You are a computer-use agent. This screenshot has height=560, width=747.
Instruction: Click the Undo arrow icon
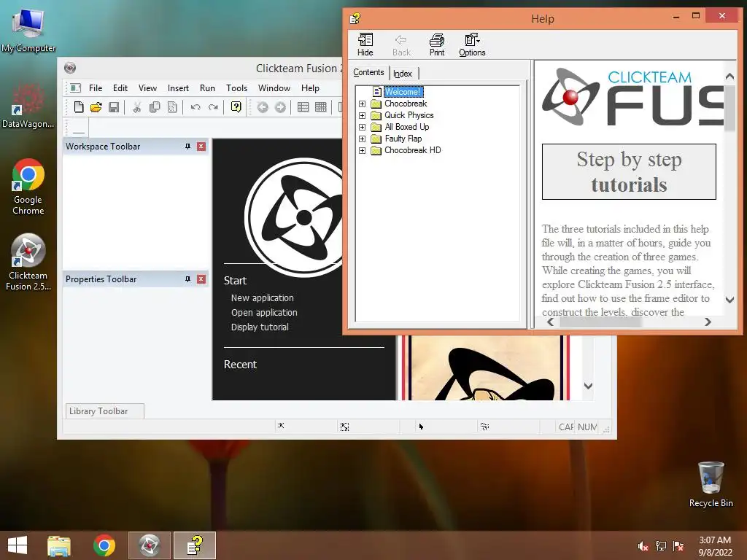pos(196,107)
